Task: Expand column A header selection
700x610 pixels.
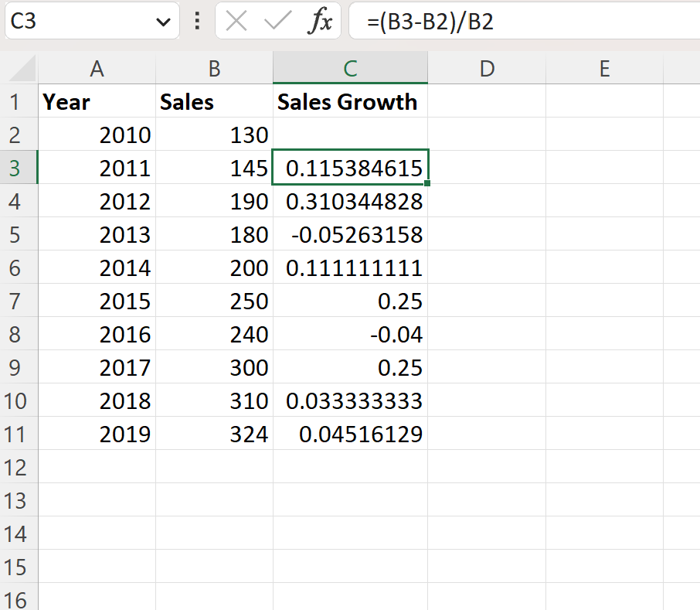Action: click(x=97, y=68)
